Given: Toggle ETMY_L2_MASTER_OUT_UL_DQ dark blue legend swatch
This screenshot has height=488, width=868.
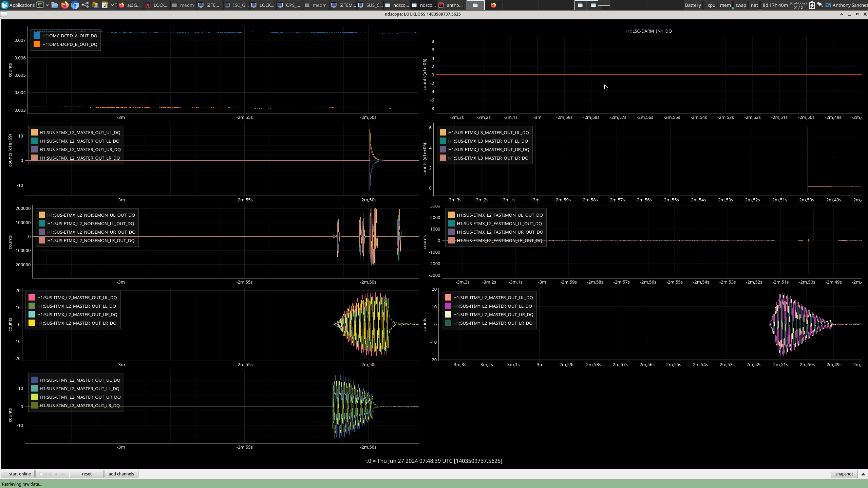Looking at the screenshot, I should 34,380.
